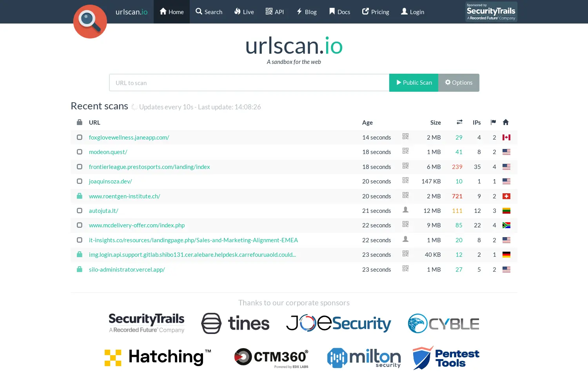The width and height of the screenshot is (588, 392).
Task: Click the green lock beside img.login.api row
Action: 80,254
